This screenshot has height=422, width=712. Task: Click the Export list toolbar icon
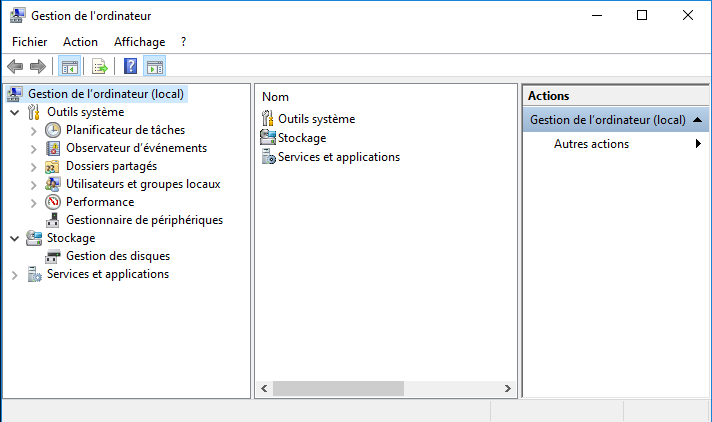pos(99,67)
